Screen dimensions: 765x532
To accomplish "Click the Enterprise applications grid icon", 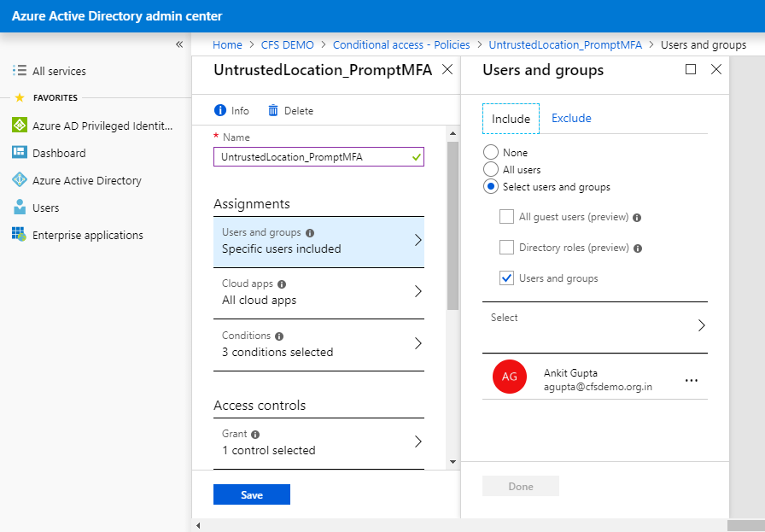I will coord(20,234).
